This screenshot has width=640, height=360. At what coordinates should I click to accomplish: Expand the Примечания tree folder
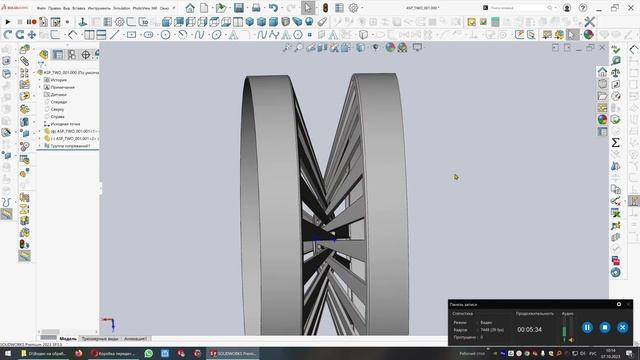tap(40, 87)
